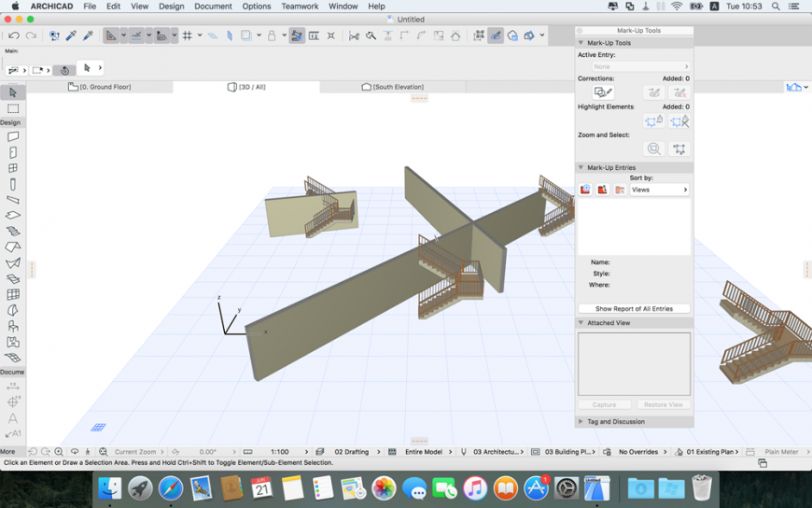Toggle the Lock icon in toolbar
Image resolution: width=812 pixels, height=508 pixels.
[x=272, y=35]
